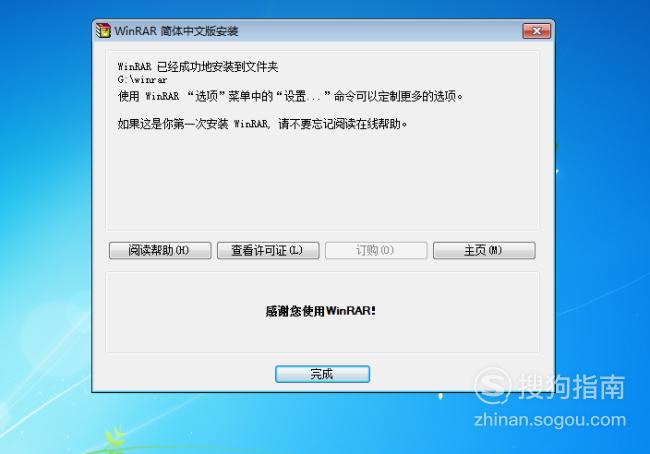
Task: Open the 阅读帮助(H) help button
Action: pyautogui.click(x=160, y=250)
